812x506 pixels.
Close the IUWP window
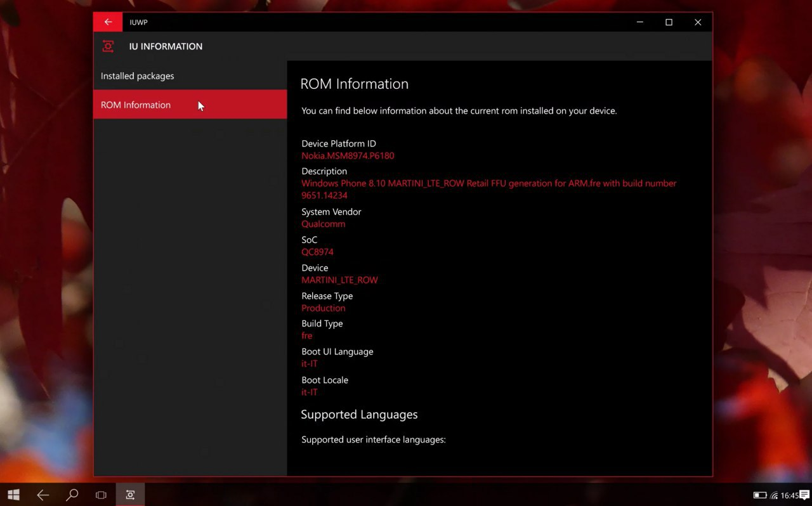tap(698, 22)
